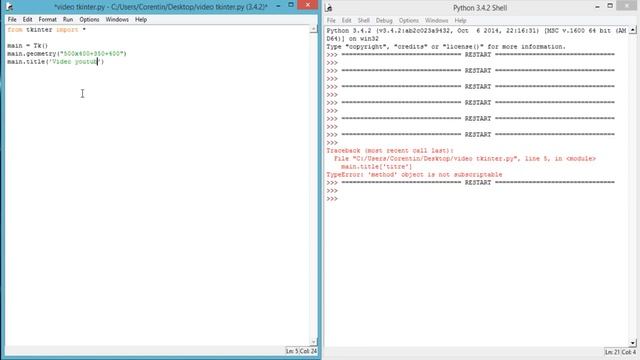
Task: Open Run menu in editor window
Action: [68, 20]
